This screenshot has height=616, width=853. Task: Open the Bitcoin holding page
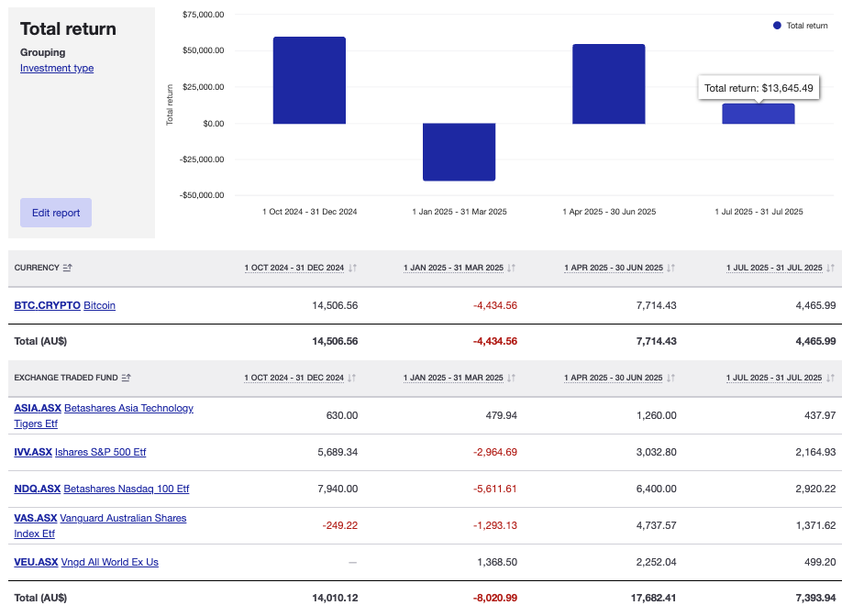point(99,305)
